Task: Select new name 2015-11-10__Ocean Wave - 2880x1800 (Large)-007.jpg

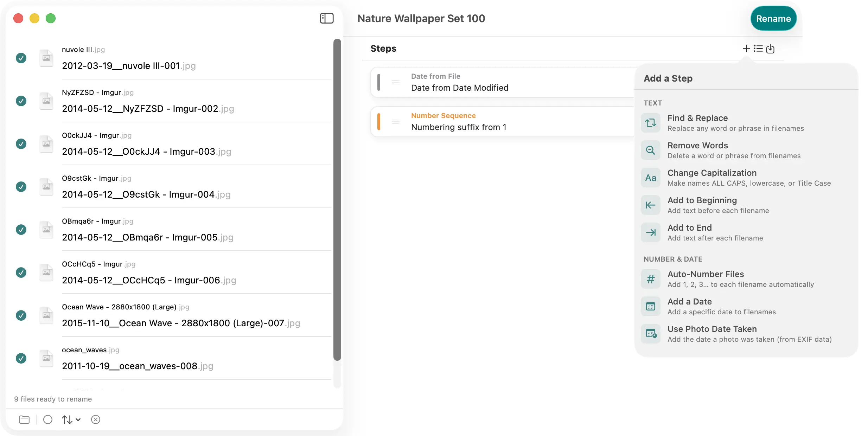Action: [x=181, y=323]
